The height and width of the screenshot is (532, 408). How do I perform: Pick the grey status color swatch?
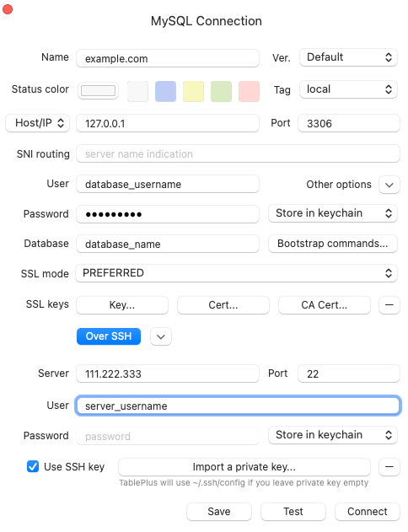pyautogui.click(x=137, y=91)
